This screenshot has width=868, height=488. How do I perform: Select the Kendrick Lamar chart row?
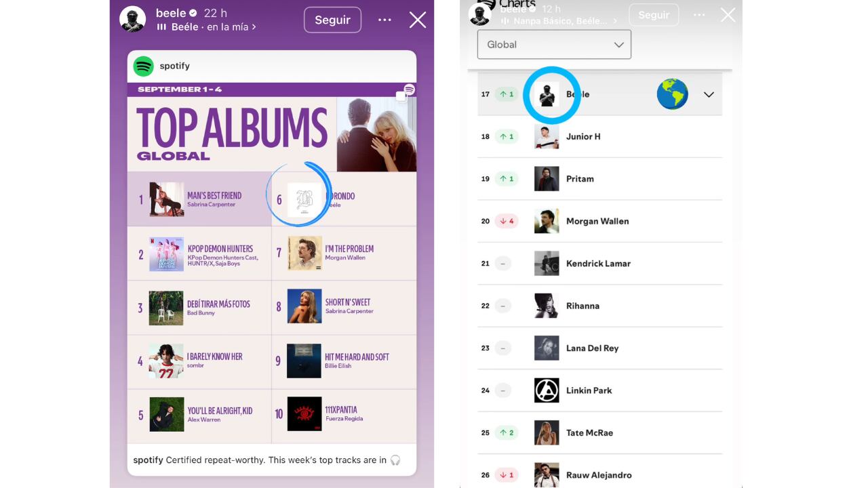coord(599,264)
